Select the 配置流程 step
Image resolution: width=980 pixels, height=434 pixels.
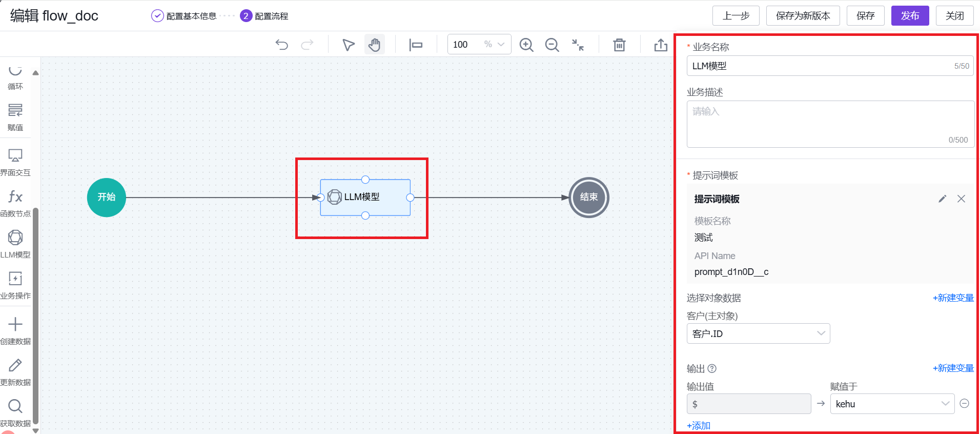click(264, 16)
